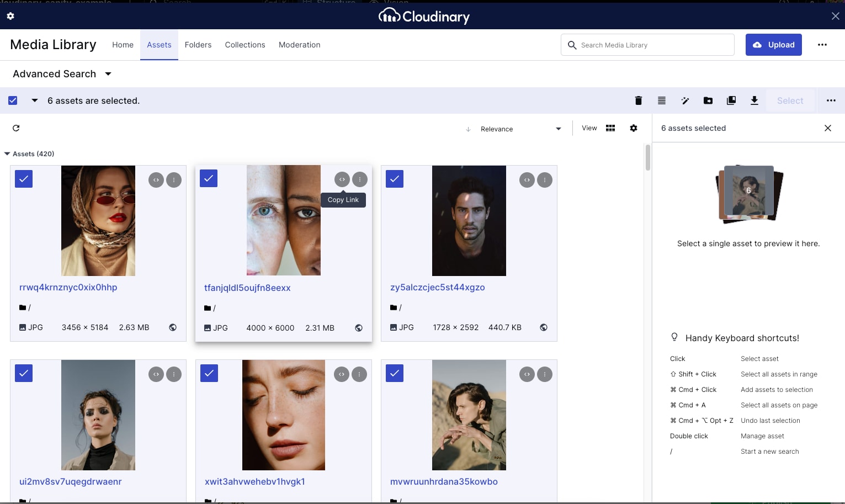The width and height of the screenshot is (845, 504).
Task: Download the selected assets
Action: (754, 100)
